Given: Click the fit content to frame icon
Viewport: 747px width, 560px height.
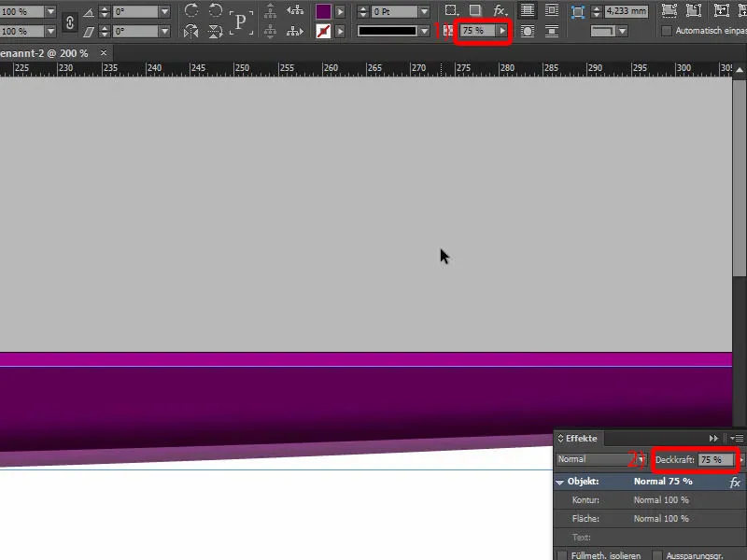Looking at the screenshot, I should click(722, 10).
